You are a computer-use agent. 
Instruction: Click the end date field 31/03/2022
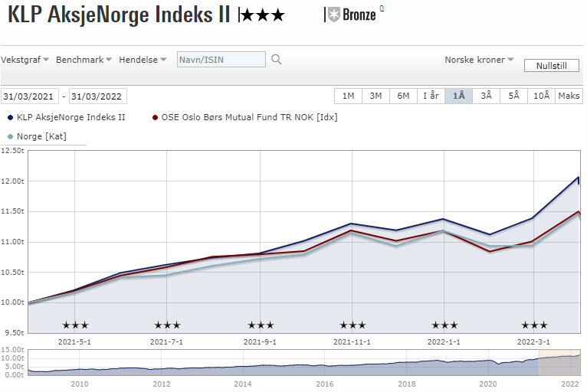coord(98,96)
